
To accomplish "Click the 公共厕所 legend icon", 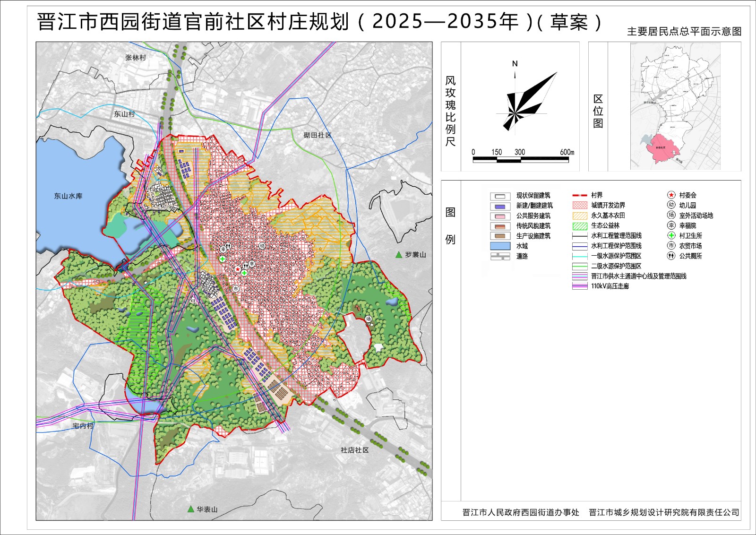I will click(x=671, y=256).
